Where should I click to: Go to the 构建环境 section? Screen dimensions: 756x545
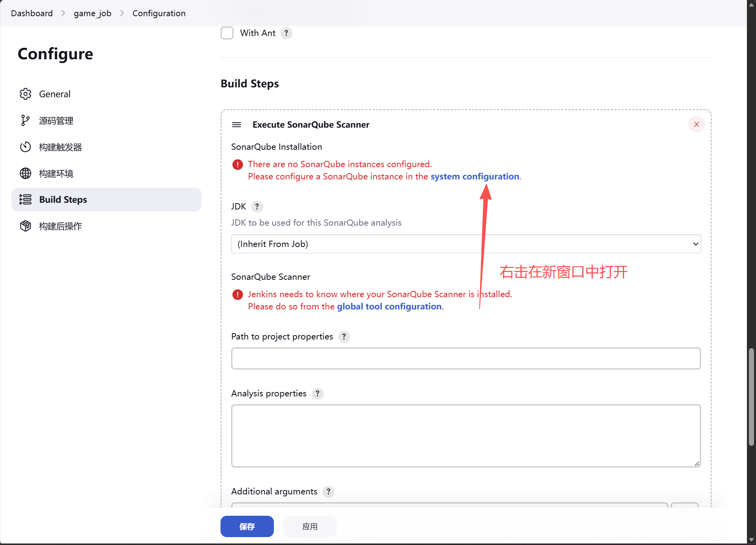pyautogui.click(x=106, y=173)
